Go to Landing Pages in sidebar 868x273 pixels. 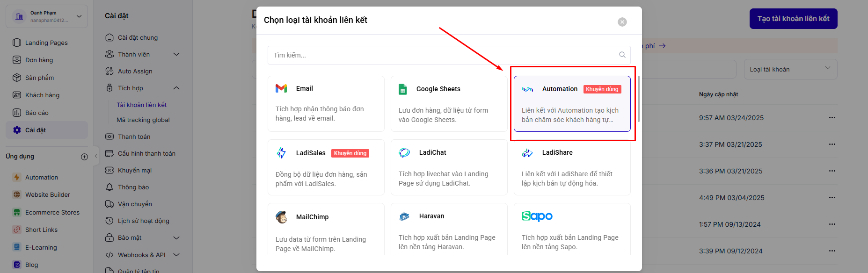point(46,43)
